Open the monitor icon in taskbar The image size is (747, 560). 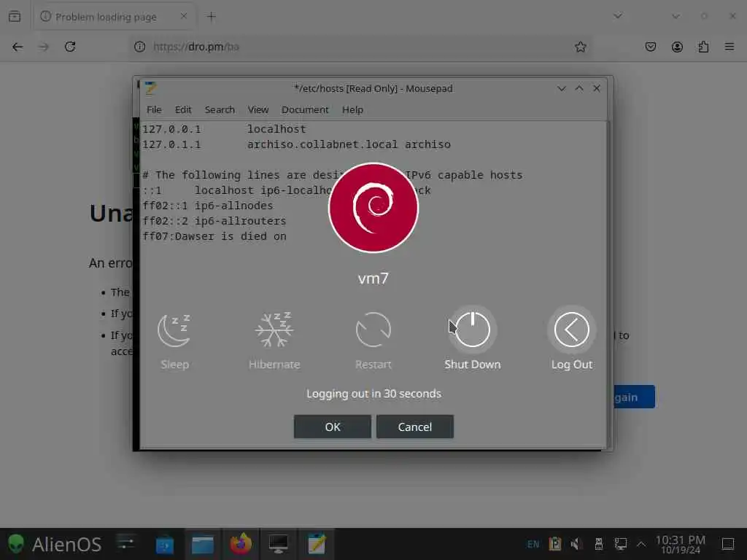click(x=278, y=544)
